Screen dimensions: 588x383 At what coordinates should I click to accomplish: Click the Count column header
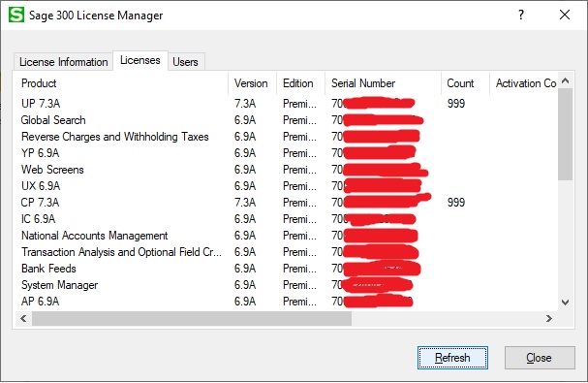465,83
